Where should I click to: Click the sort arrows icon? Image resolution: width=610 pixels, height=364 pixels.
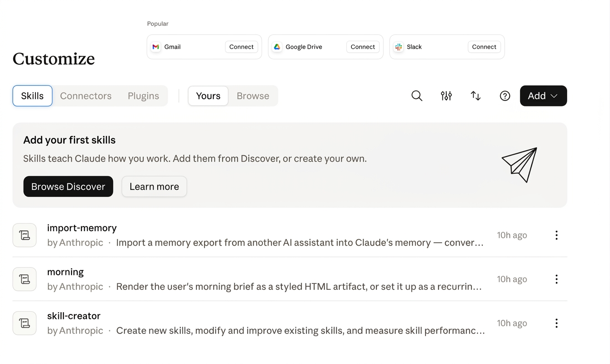[x=476, y=96]
